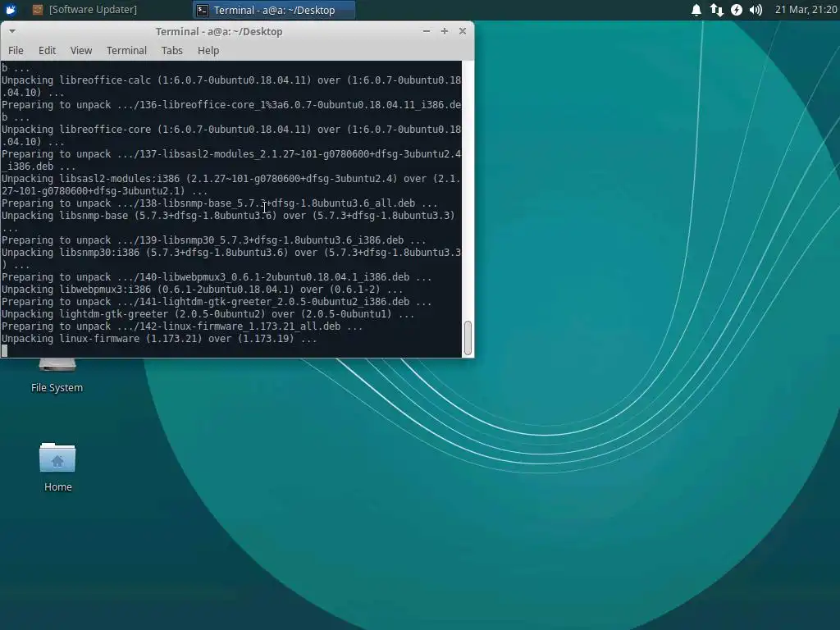Open the View menu in Terminal
Image resolution: width=840 pixels, height=630 pixels.
(81, 50)
